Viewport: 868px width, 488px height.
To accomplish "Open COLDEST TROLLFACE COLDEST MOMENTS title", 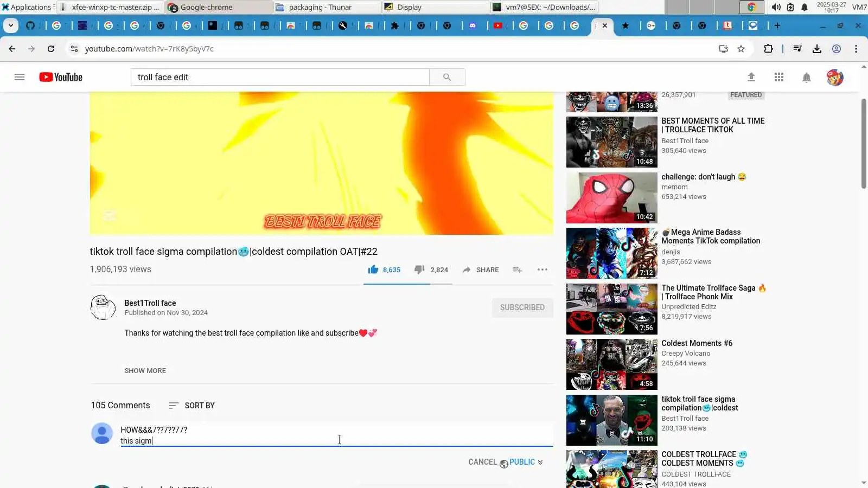I will (704, 459).
